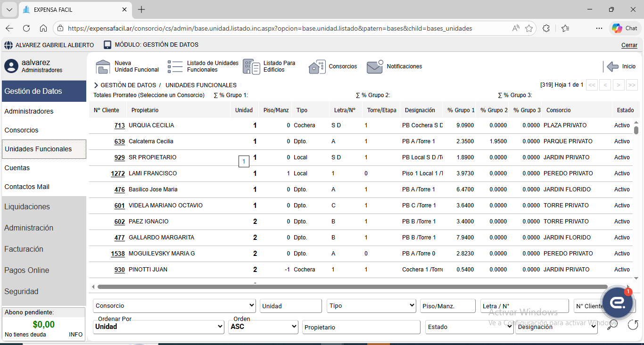Click the Consorcios house icon
The width and height of the screenshot is (644, 345).
coord(317,67)
